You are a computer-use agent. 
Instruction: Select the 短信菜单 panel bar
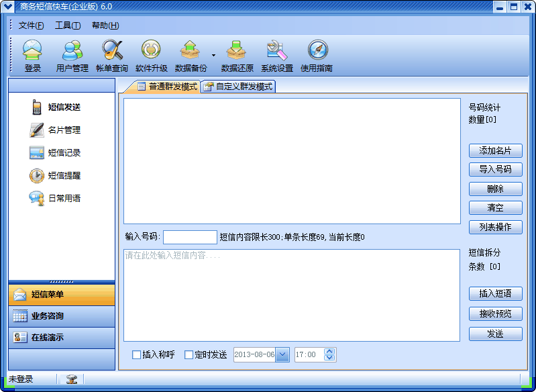click(62, 295)
